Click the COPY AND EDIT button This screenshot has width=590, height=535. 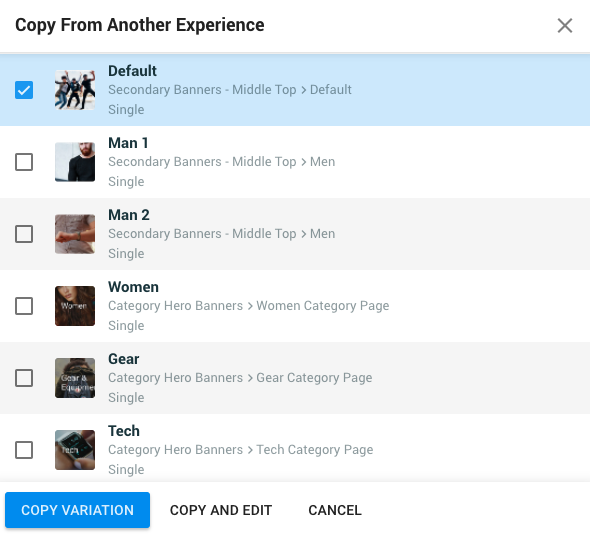221,510
